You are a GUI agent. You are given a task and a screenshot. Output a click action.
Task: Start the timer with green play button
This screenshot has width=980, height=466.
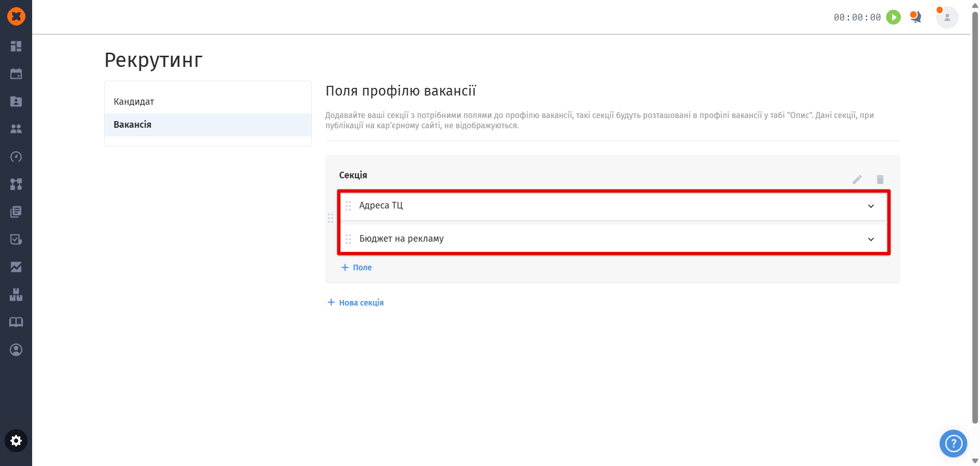[893, 17]
